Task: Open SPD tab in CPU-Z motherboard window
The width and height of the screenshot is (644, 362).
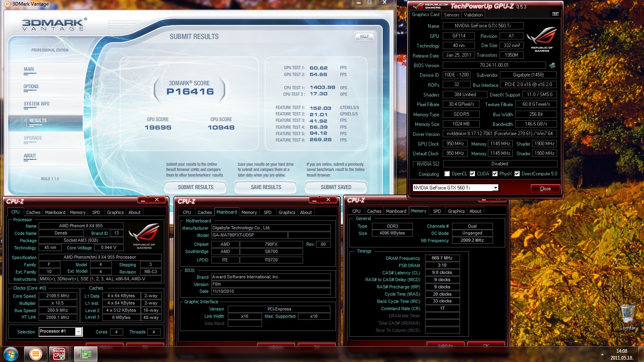Action: pos(268,212)
